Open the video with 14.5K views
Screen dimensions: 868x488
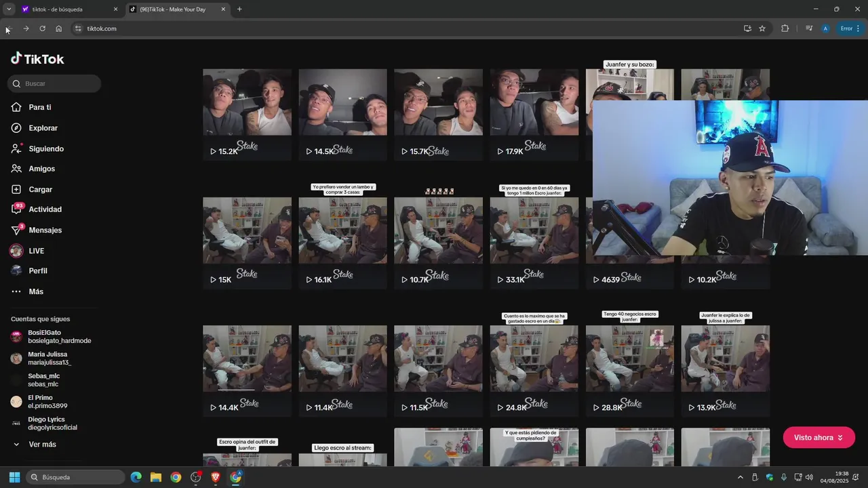click(x=342, y=115)
